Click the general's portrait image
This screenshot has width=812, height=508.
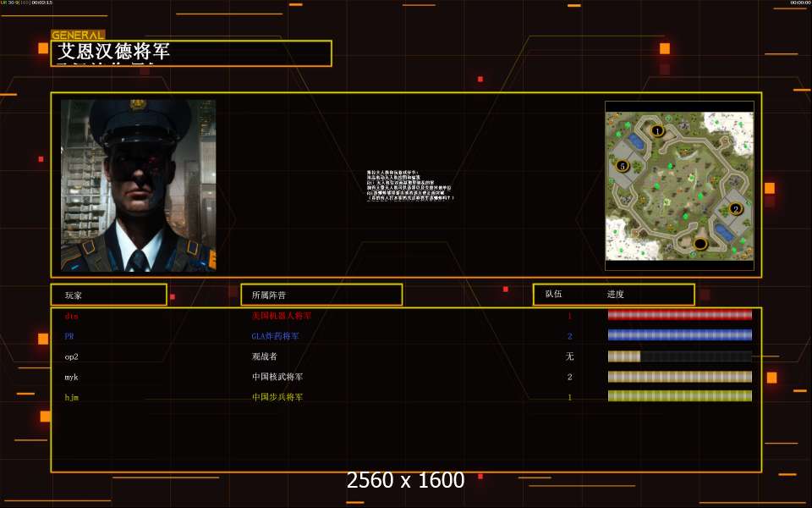tap(138, 185)
